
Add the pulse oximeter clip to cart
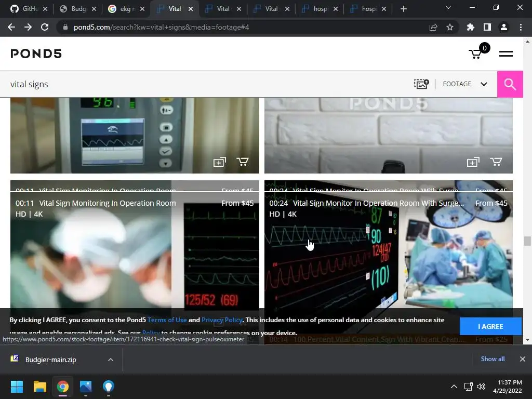click(242, 162)
